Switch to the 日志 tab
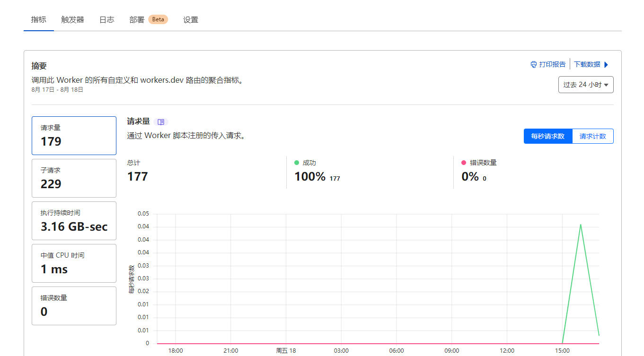This screenshot has height=356, width=644. click(x=106, y=19)
